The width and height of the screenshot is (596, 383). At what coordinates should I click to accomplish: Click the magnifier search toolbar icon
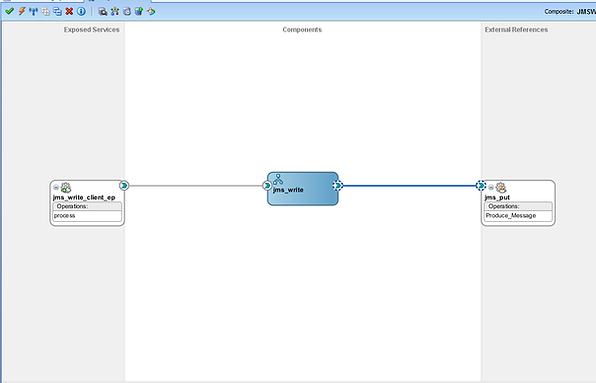[103, 11]
